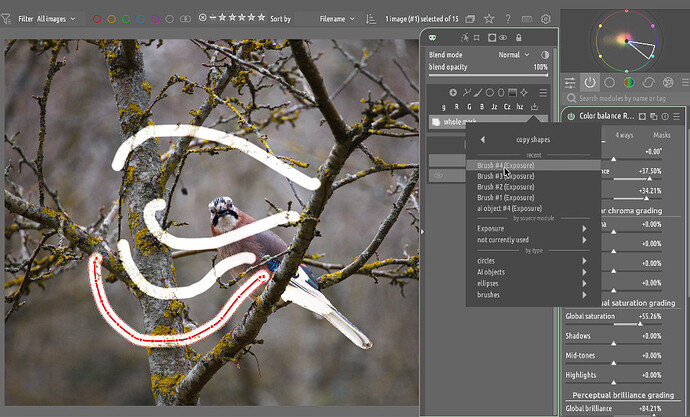This screenshot has width=690, height=417.
Task: Open global preferences gear icon
Action: pyautogui.click(x=546, y=19)
